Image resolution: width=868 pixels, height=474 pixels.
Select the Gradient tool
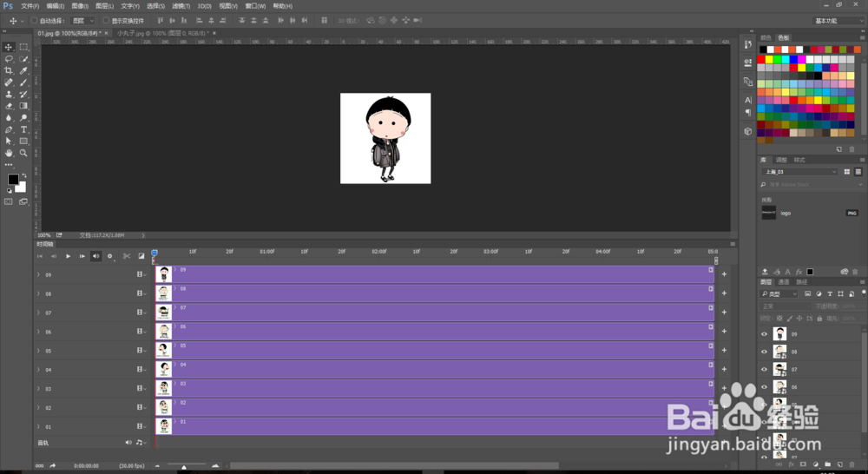[x=23, y=106]
